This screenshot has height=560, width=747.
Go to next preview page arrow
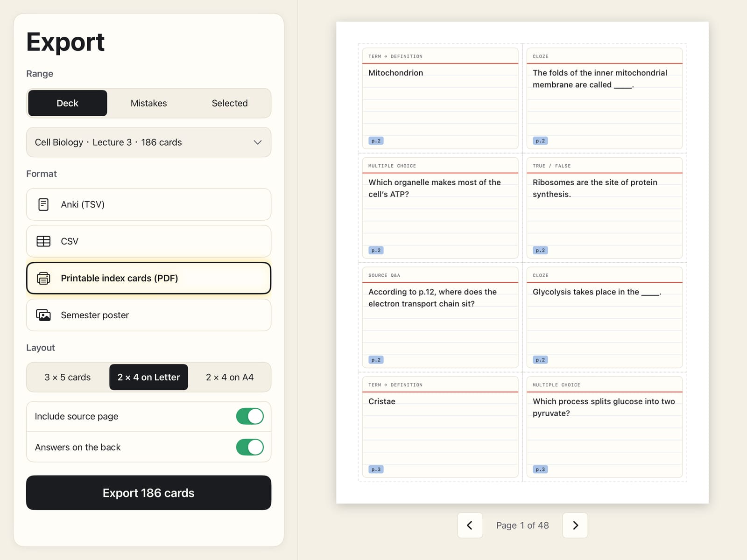pos(575,525)
